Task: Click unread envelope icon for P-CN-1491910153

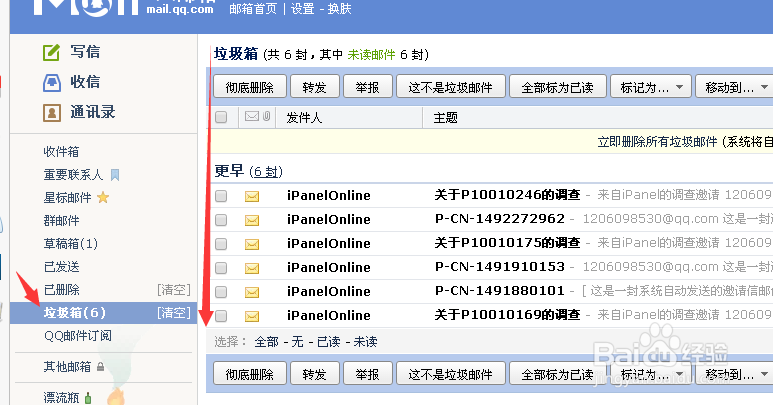Action: tap(252, 269)
